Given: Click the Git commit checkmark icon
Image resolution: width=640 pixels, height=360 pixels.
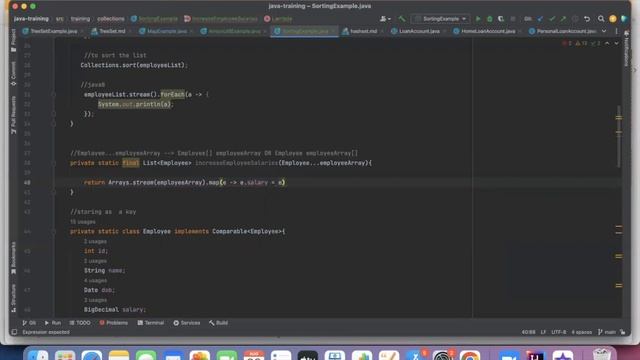Looking at the screenshot, I should [x=552, y=19].
